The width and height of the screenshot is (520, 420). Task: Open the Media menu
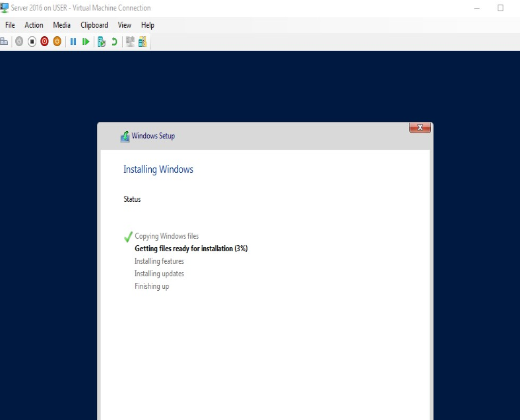(x=61, y=25)
